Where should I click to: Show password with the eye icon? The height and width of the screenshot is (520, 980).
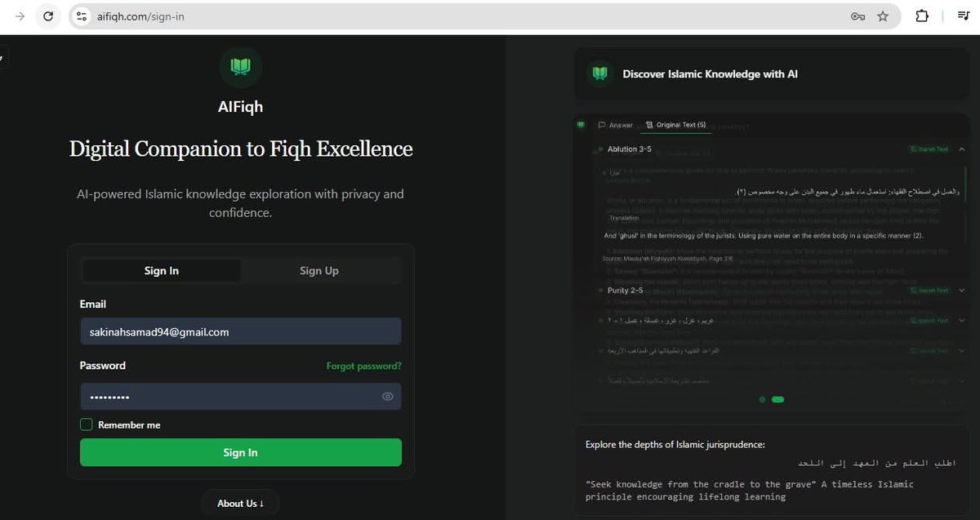click(388, 397)
